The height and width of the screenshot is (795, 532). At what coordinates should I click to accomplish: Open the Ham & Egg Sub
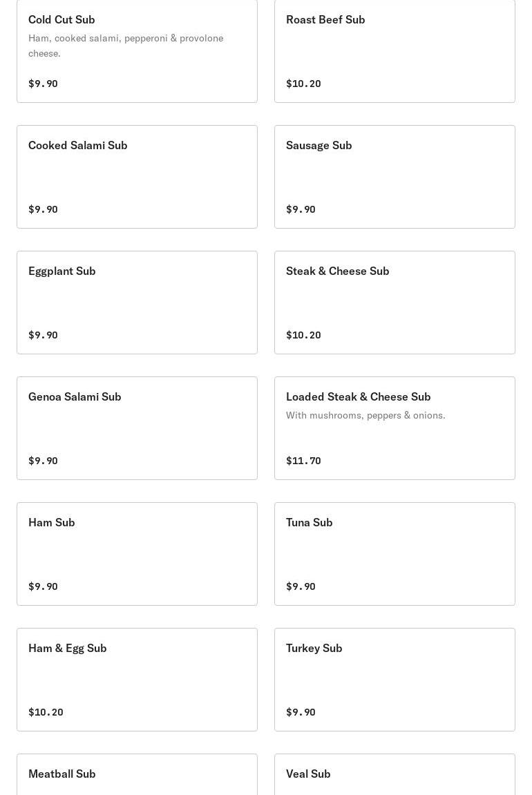(137, 680)
